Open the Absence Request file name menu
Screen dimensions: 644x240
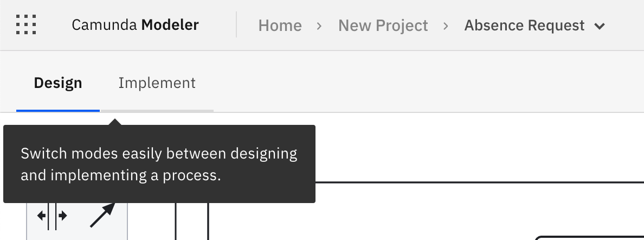click(524, 26)
